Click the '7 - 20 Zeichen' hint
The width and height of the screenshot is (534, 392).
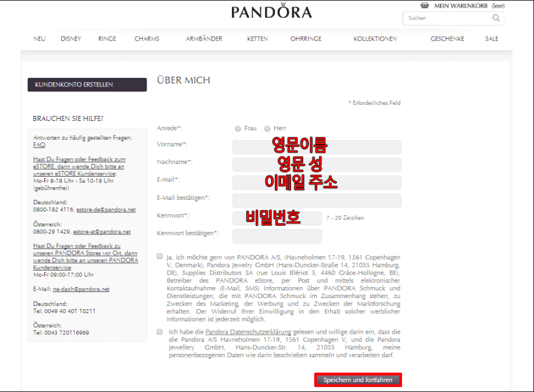pyautogui.click(x=345, y=218)
